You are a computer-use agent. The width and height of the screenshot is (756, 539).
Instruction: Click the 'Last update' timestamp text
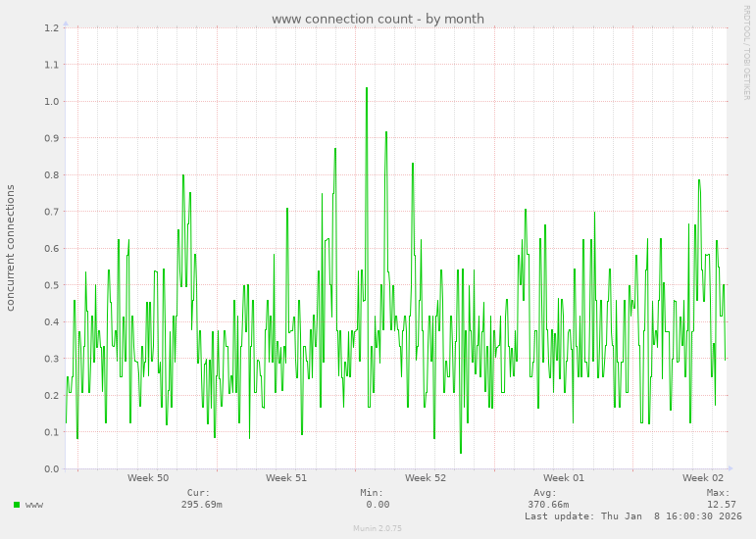(x=633, y=516)
